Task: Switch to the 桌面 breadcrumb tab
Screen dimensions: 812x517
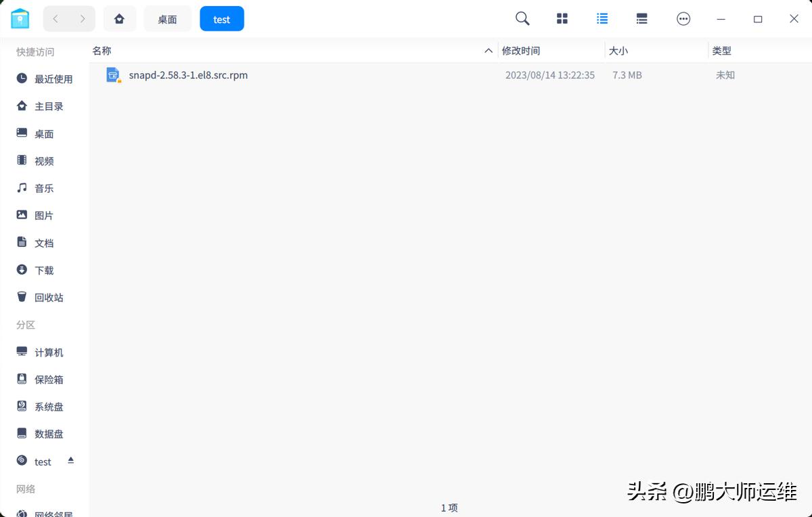Action: point(167,18)
